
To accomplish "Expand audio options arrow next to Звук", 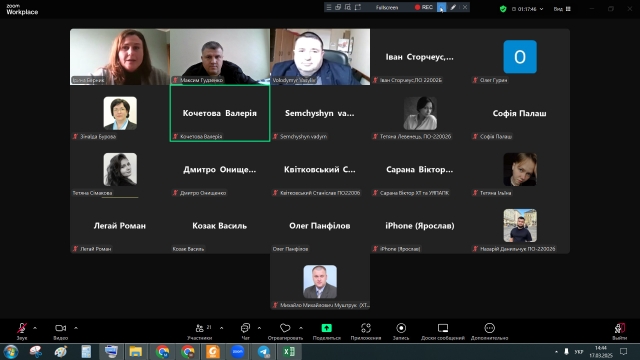I will pos(35,328).
